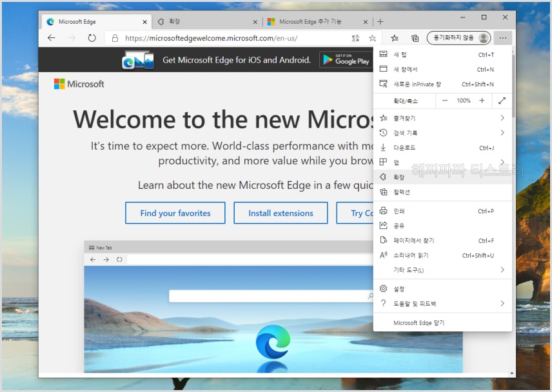552x392 pixels.
Task: Open 컬렉션 menu item
Action: point(442,192)
